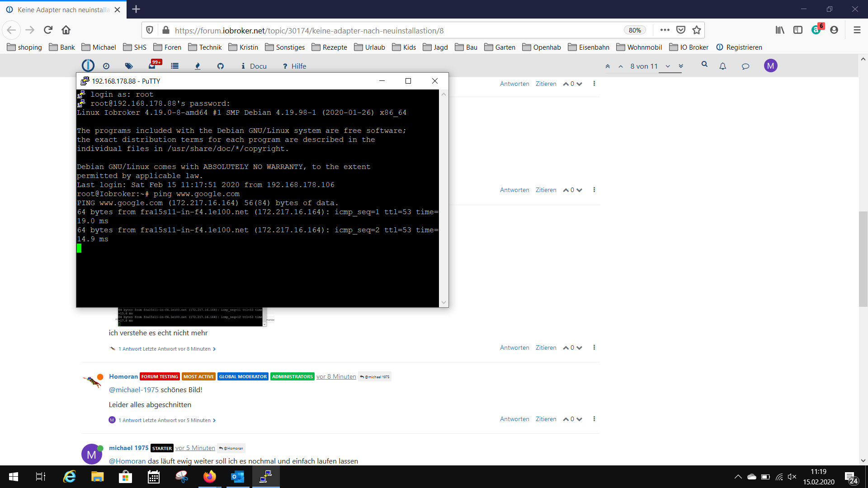Jump to last post double-down arrows
The width and height of the screenshot is (868, 488).
tap(681, 66)
